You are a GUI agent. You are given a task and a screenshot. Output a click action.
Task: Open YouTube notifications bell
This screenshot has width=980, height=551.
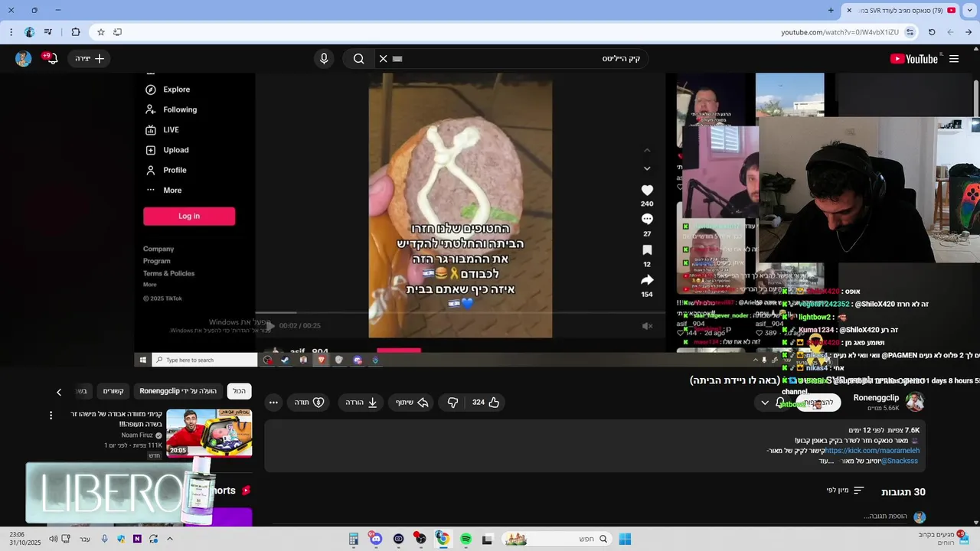52,59
